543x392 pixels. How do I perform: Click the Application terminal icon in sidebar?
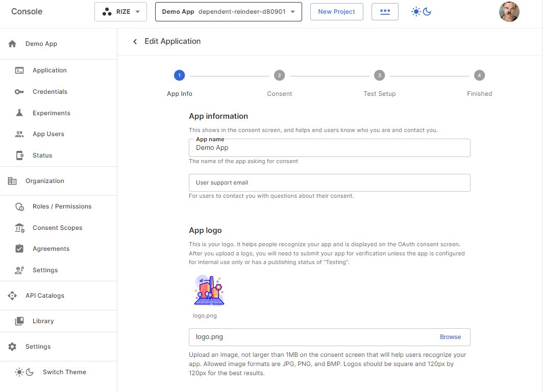(x=19, y=70)
